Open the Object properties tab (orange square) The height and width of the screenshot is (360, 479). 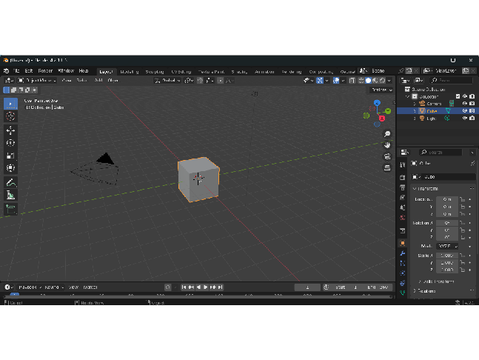pyautogui.click(x=403, y=243)
